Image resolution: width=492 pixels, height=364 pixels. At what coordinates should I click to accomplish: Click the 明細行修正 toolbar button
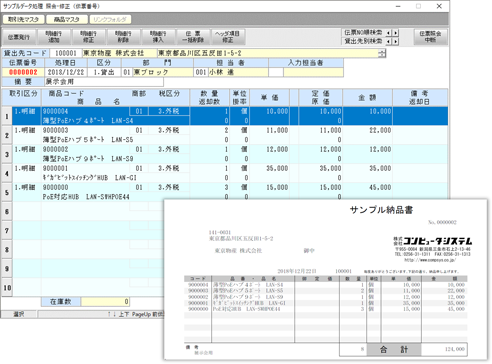88,37
